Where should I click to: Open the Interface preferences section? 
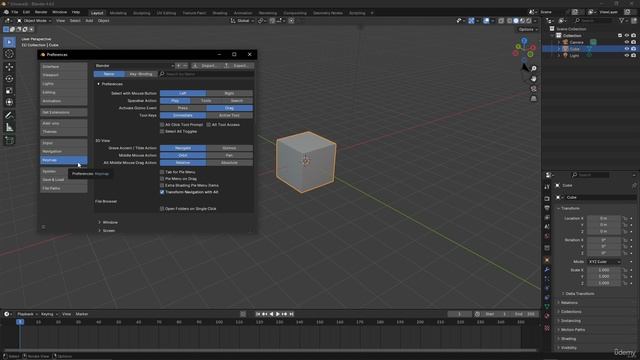coord(64,67)
